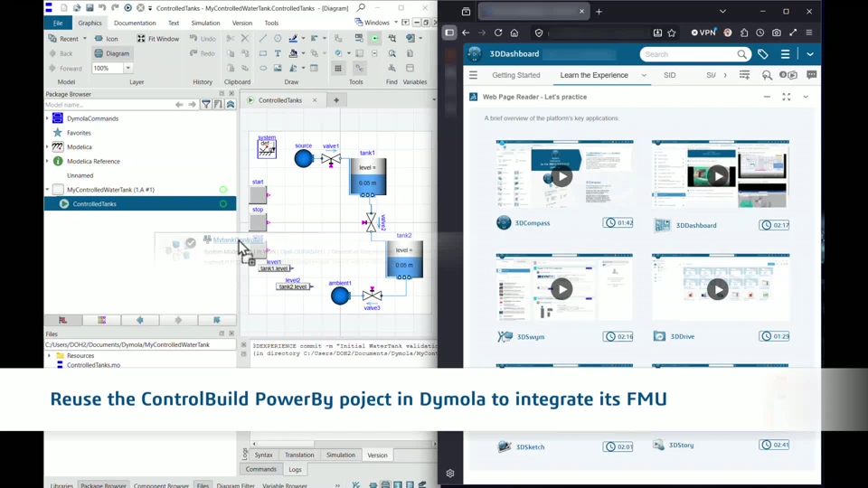868x488 pixels.
Task: Open the File menu in Dymola
Action: tap(58, 23)
